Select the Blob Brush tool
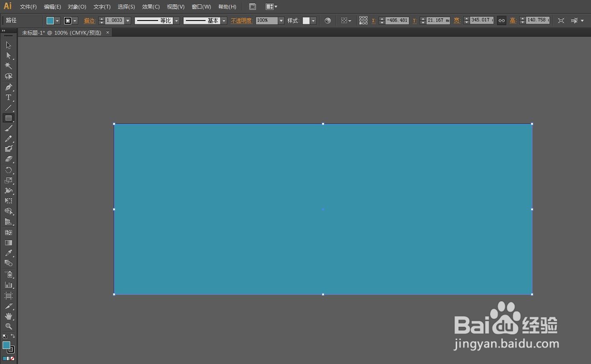The width and height of the screenshot is (591, 364). tap(8, 149)
